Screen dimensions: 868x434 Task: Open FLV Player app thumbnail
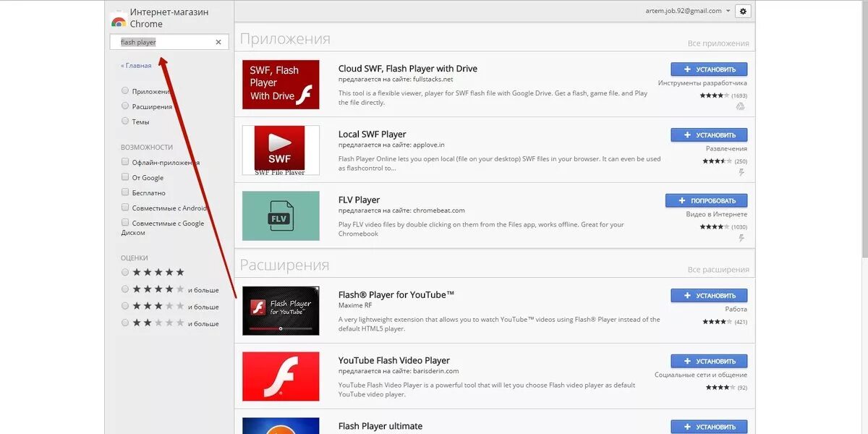[281, 216]
